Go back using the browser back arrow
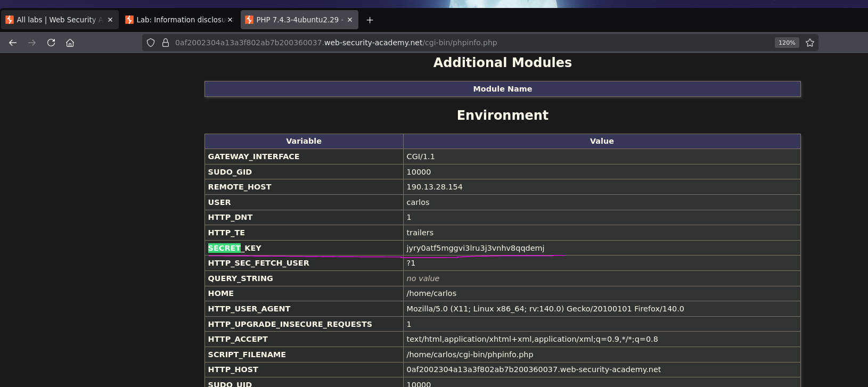 [x=13, y=43]
